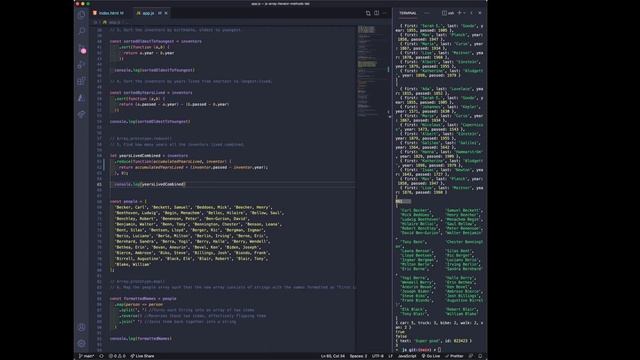Image resolution: width=640 pixels, height=360 pixels.
Task: Click the zsh terminal shell label
Action: pyautogui.click(x=448, y=13)
